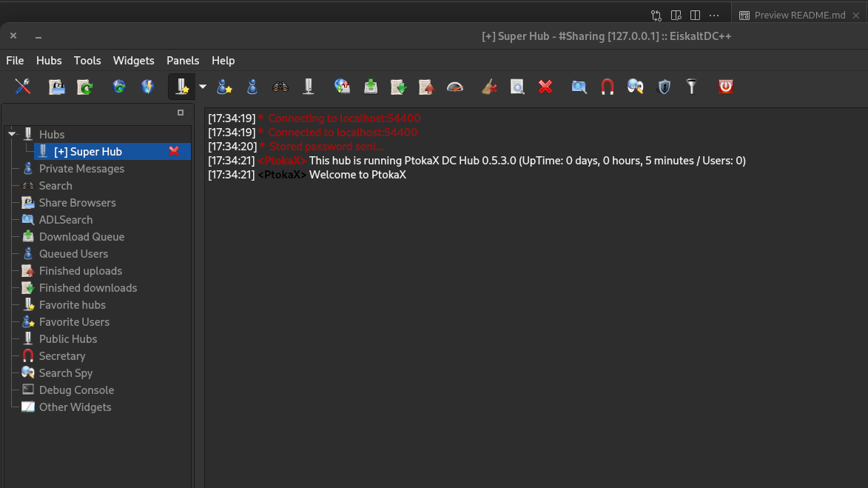The image size is (868, 488).
Task: Open Search in the sidebar tree
Action: (55, 186)
